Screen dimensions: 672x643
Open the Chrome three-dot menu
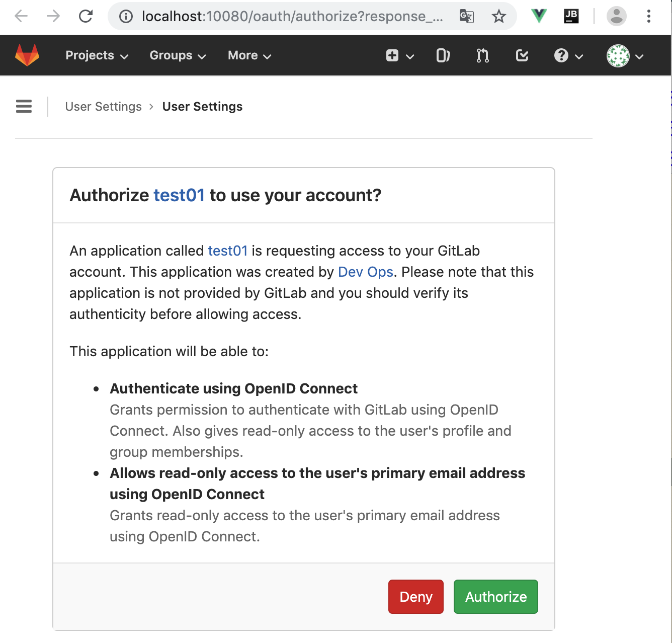click(x=649, y=17)
